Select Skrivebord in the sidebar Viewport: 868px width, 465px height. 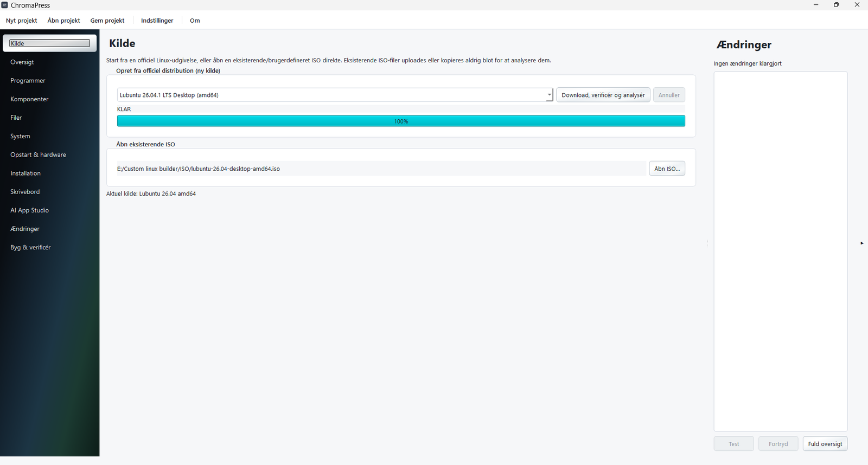click(x=50, y=192)
